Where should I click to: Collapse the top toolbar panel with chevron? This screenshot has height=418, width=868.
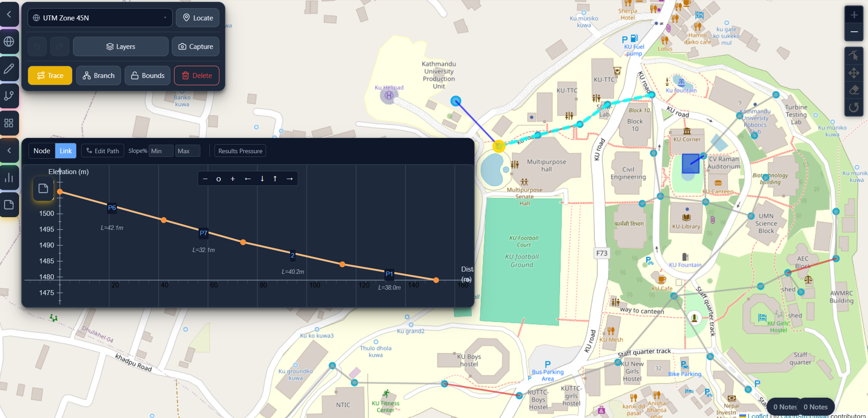pyautogui.click(x=9, y=15)
